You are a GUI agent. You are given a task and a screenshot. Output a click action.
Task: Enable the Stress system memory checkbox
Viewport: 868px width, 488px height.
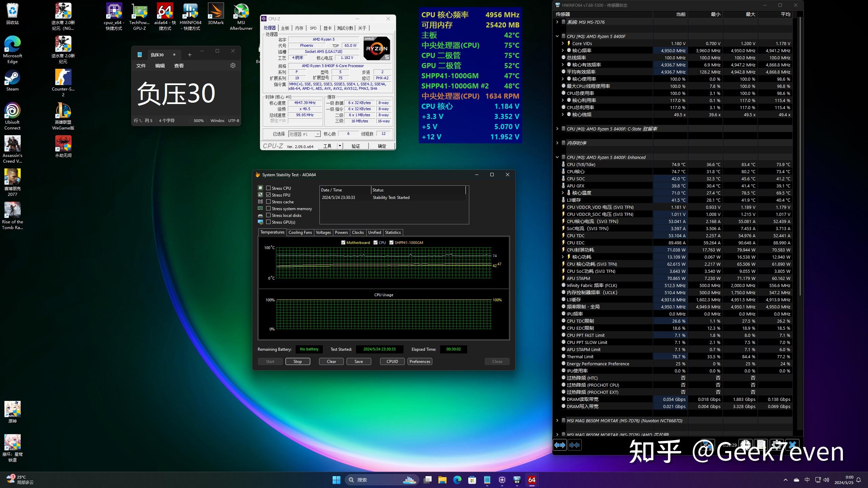click(269, 209)
